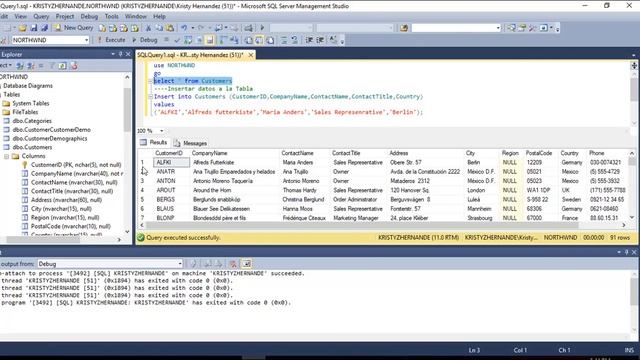Click the Execute query button
The image size is (640, 360).
tap(111, 40)
